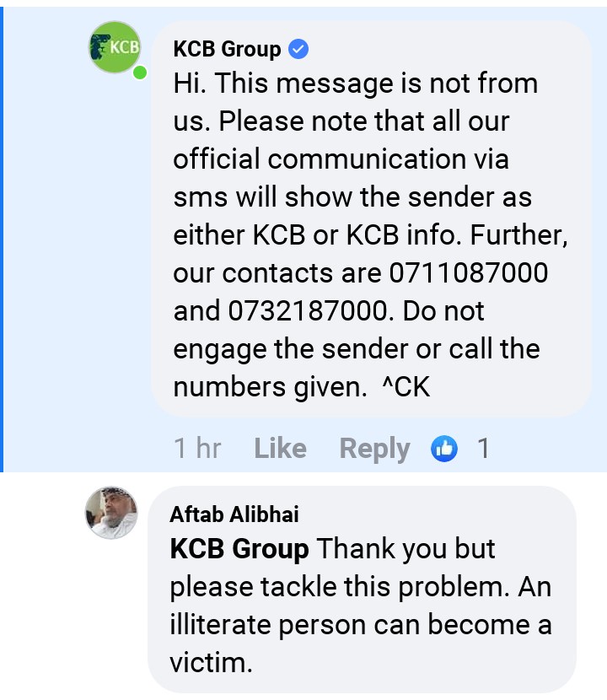Select the text 'KCB info' in the comment
The height and width of the screenshot is (700, 607).
coord(404,234)
